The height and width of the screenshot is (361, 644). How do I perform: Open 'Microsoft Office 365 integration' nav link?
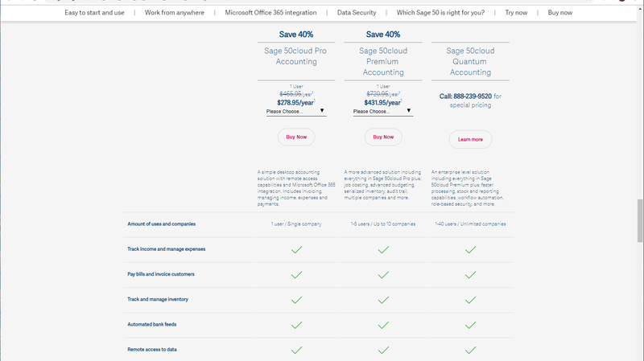point(270,13)
